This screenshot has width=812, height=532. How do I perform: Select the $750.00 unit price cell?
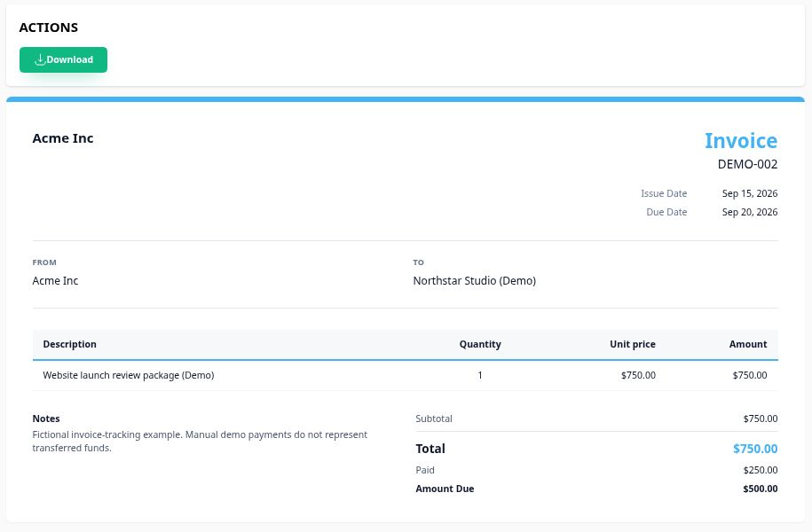point(638,375)
